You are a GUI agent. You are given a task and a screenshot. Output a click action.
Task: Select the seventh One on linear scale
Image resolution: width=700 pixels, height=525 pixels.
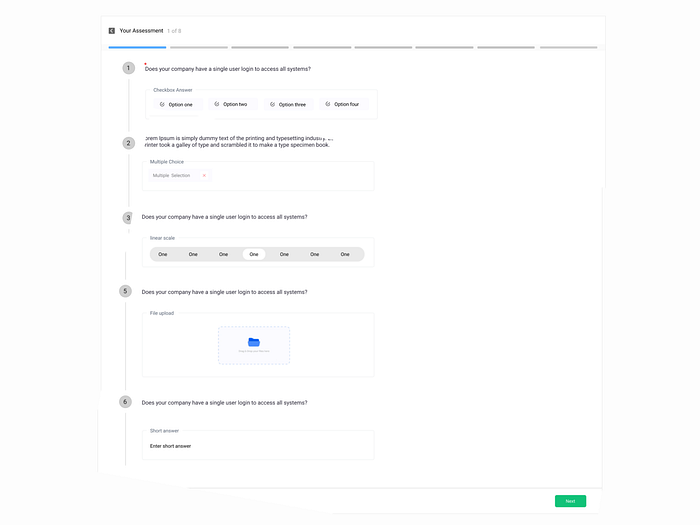(x=345, y=254)
